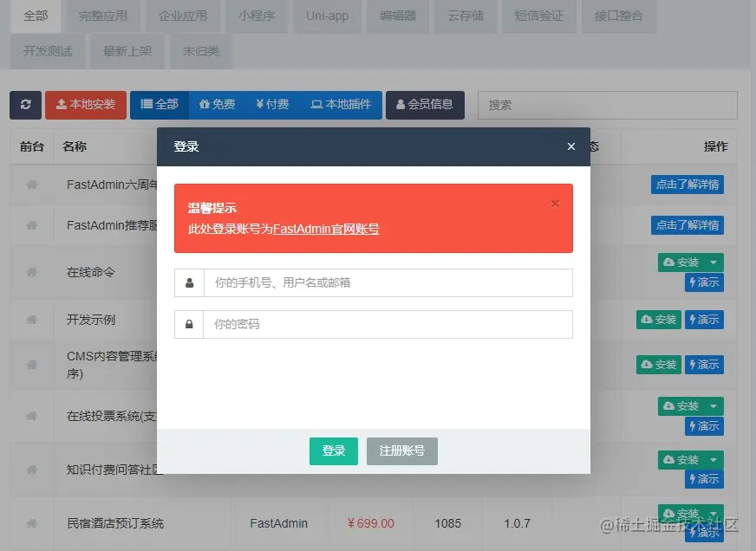Expand the 安装 dropdown for 在线命令
Image resolution: width=756 pixels, height=551 pixels.
tap(713, 262)
